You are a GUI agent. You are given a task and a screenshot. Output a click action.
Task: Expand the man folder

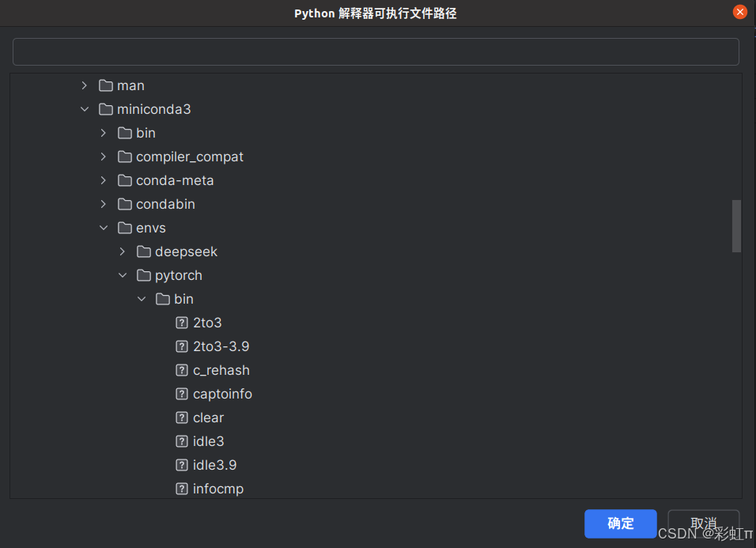(85, 85)
